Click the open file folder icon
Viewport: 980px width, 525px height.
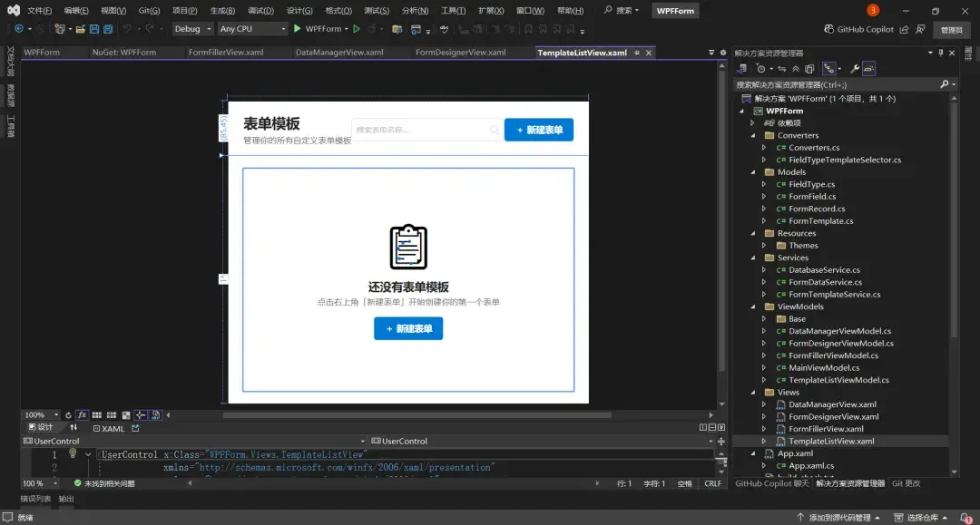(x=80, y=29)
